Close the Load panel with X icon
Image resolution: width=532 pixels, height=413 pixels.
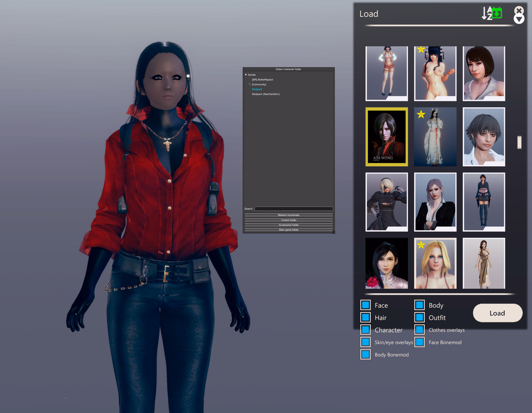pos(519,10)
